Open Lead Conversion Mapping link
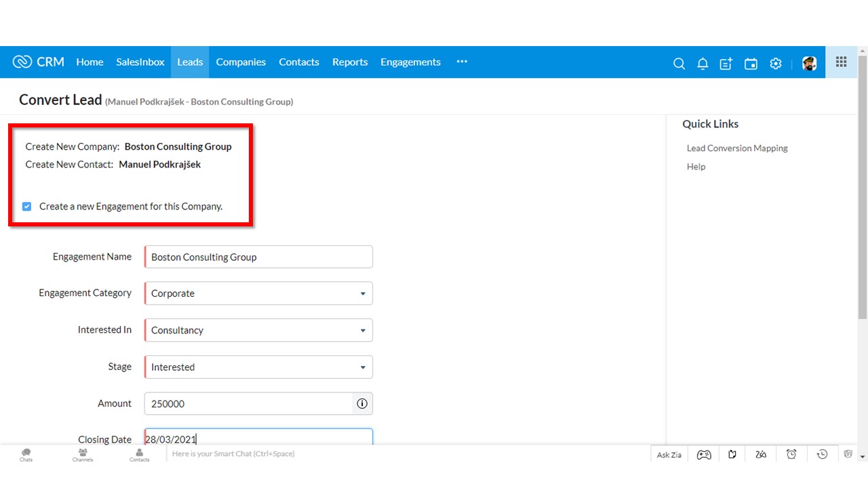This screenshot has height=488, width=868. click(737, 148)
